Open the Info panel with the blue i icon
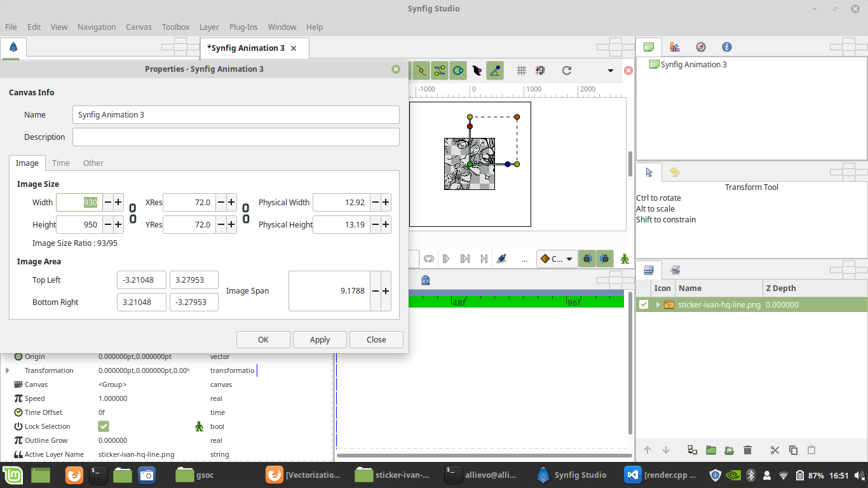 726,47
